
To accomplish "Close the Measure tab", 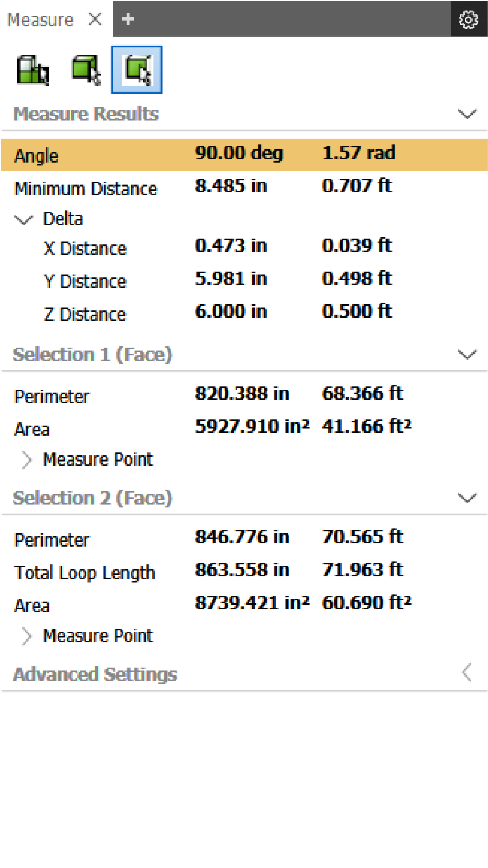I will tap(95, 20).
